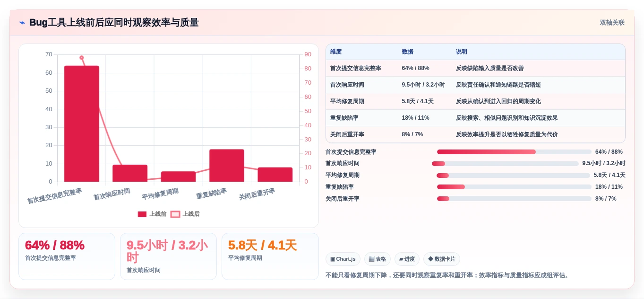The height and width of the screenshot is (299, 644).
Task: Click the 平均修复周期 bar in chart
Action: pyautogui.click(x=178, y=176)
